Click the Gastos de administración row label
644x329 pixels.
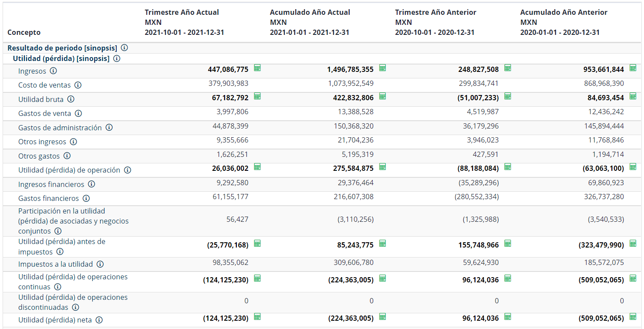(x=60, y=128)
